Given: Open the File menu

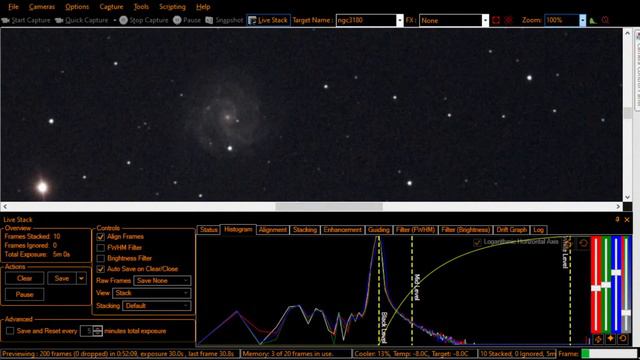Looking at the screenshot, I should pyautogui.click(x=13, y=7).
